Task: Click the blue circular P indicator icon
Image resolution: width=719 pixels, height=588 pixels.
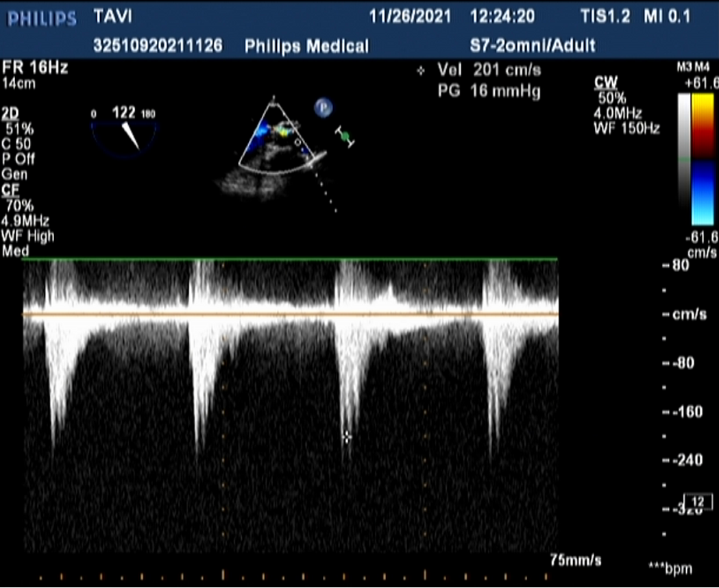Action: 323,107
